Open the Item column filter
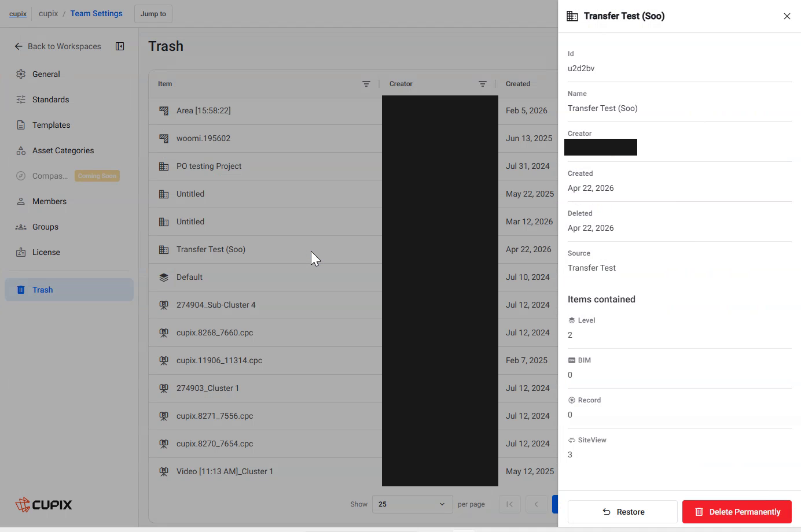Image resolution: width=801 pixels, height=532 pixels. [x=366, y=84]
